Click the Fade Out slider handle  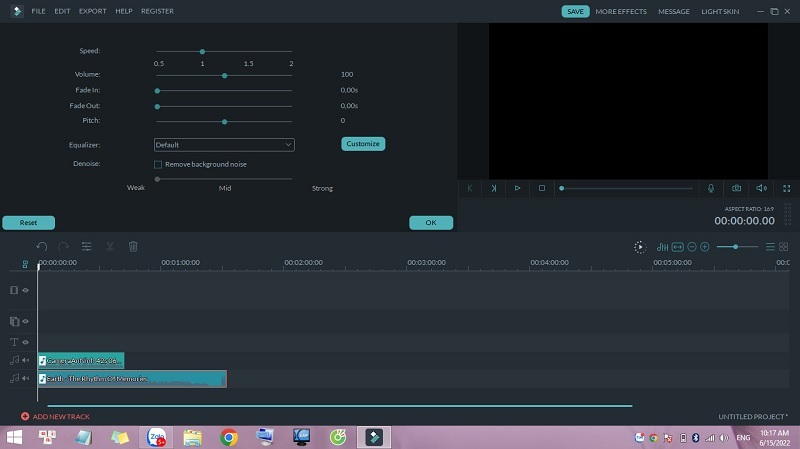click(x=157, y=107)
